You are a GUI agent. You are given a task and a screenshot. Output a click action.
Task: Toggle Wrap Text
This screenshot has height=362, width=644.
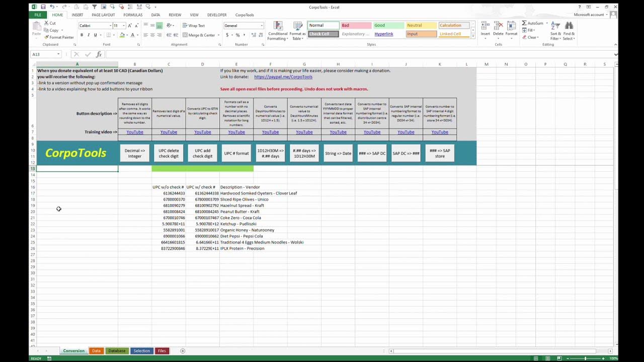(193, 26)
